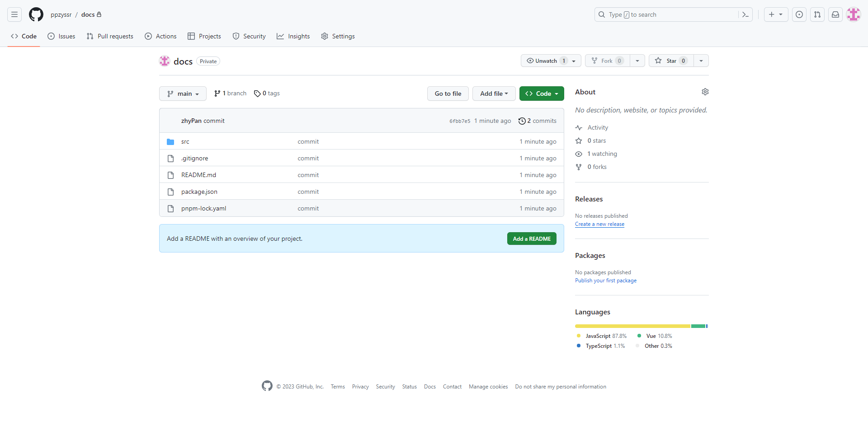Click the GitHub logo home icon
Screen dimensions: 868x435
tap(36, 14)
